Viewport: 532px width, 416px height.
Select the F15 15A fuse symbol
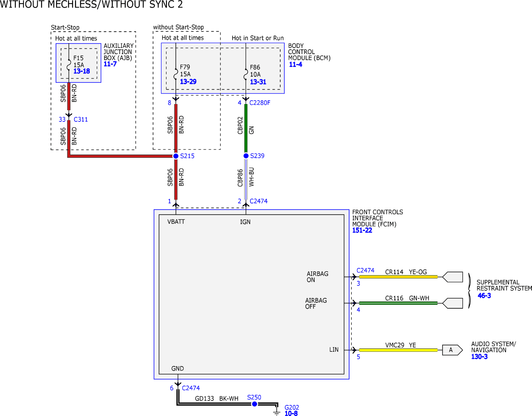point(69,65)
